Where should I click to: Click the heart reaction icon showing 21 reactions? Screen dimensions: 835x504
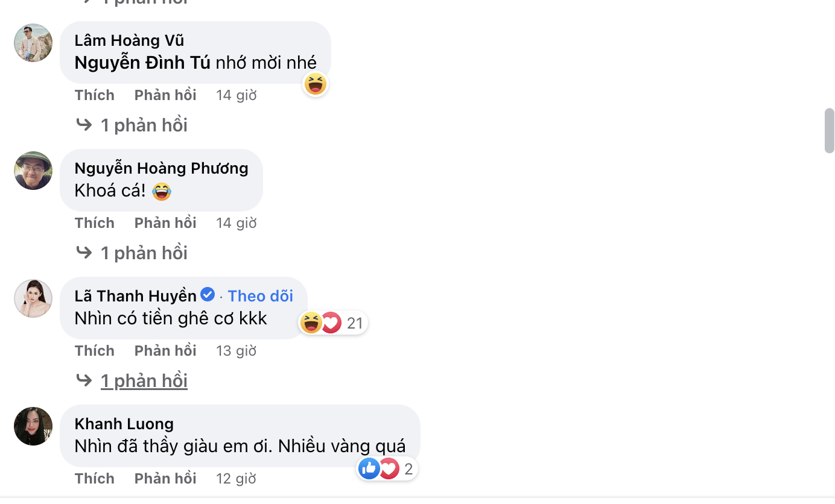(x=331, y=323)
